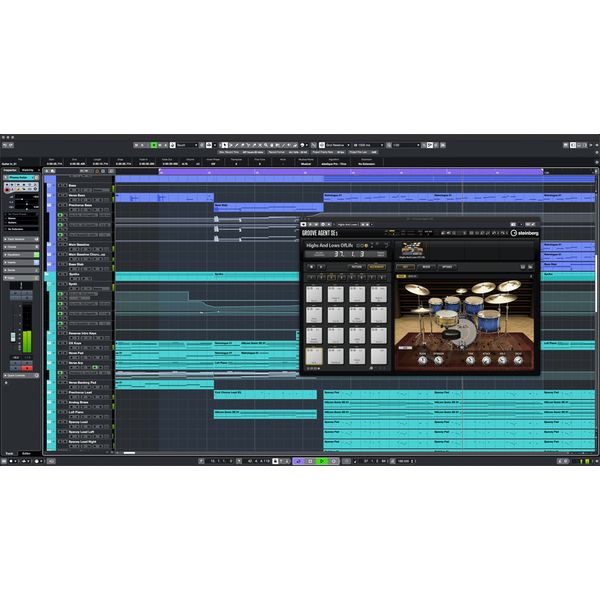Click the PATTERN button in Groove Agent

point(357,267)
